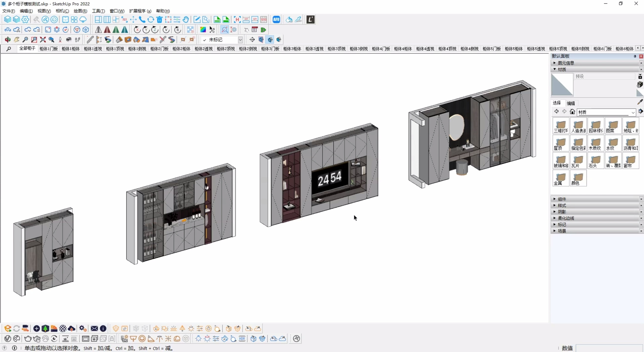Image resolution: width=644 pixels, height=352 pixels.
Task: Click the blue AFU plugin icon
Action: click(x=276, y=20)
